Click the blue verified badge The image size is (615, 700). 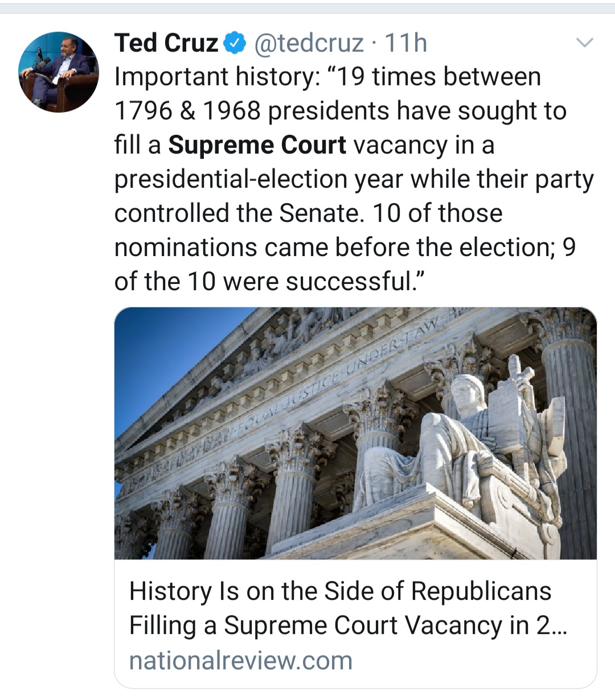point(234,43)
